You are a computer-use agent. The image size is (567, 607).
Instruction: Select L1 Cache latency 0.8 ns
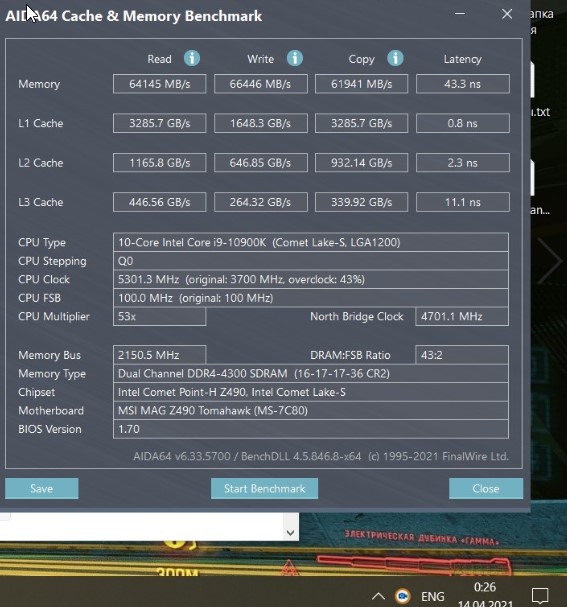click(463, 123)
